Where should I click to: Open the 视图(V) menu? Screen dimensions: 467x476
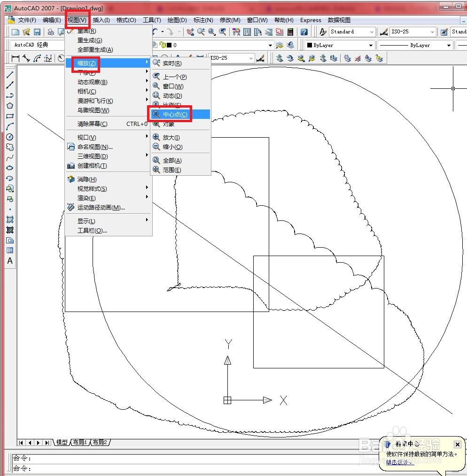77,20
